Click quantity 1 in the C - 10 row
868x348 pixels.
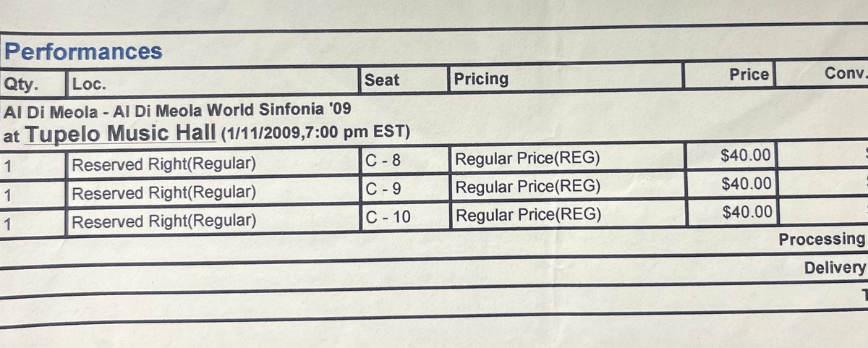pos(8,224)
